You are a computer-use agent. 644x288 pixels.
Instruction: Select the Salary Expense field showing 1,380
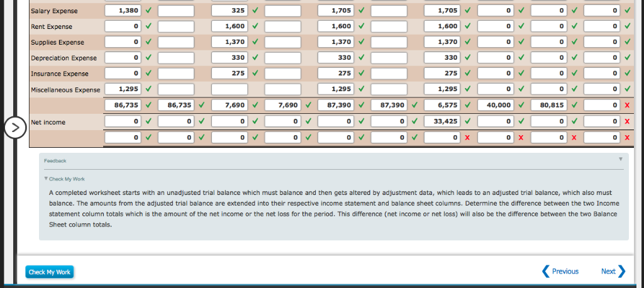coord(123,11)
